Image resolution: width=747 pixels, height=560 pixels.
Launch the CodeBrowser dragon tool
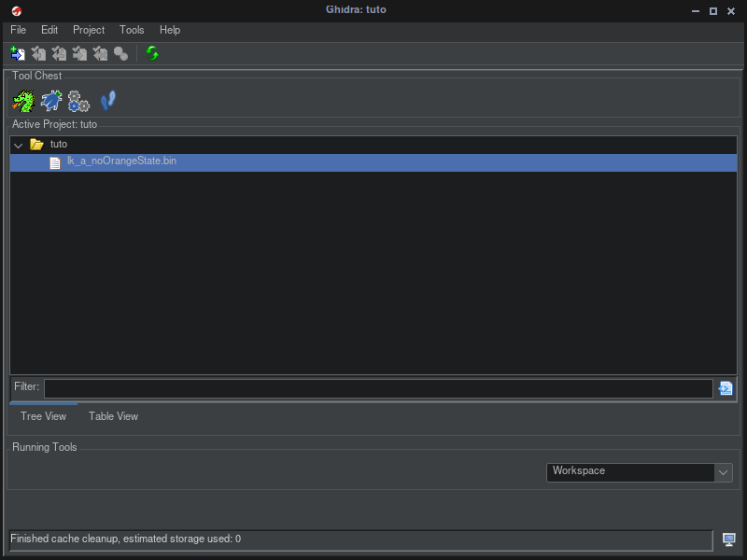coord(23,100)
